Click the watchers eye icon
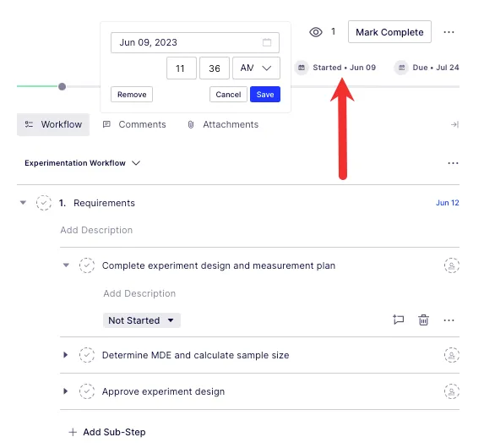This screenshot has height=448, width=484. 315,32
